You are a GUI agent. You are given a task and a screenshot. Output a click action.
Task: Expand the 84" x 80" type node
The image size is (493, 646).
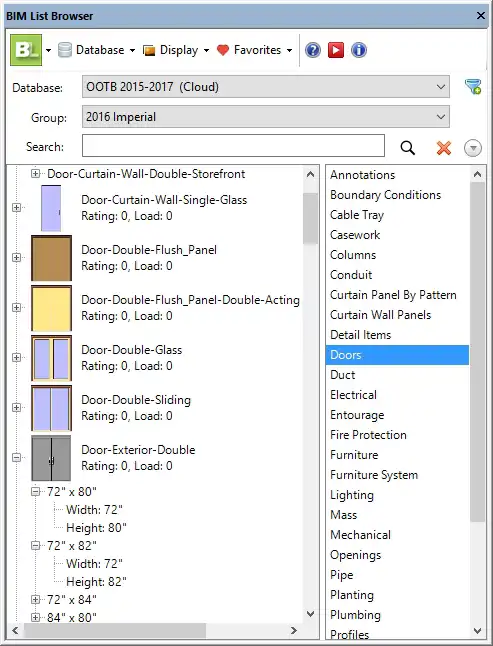click(35, 617)
